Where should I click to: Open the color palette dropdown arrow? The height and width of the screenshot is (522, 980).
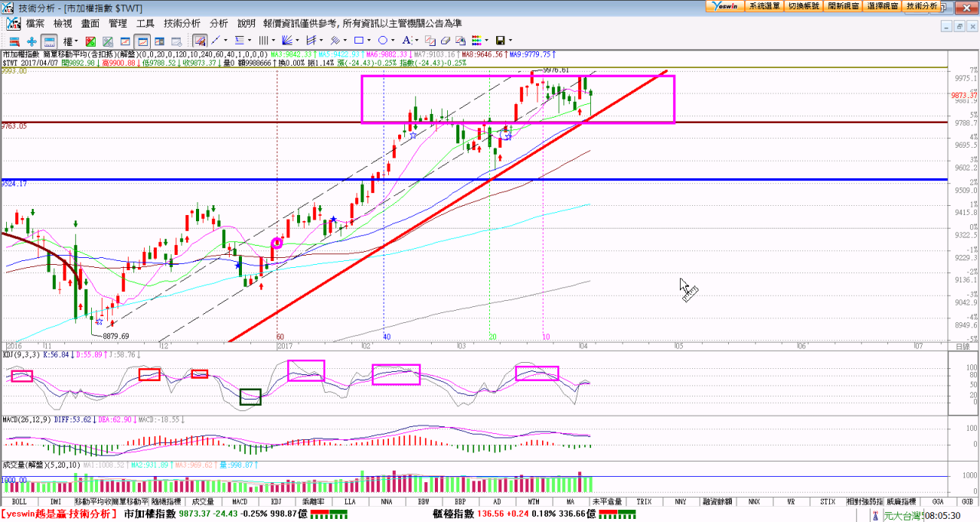(486, 41)
